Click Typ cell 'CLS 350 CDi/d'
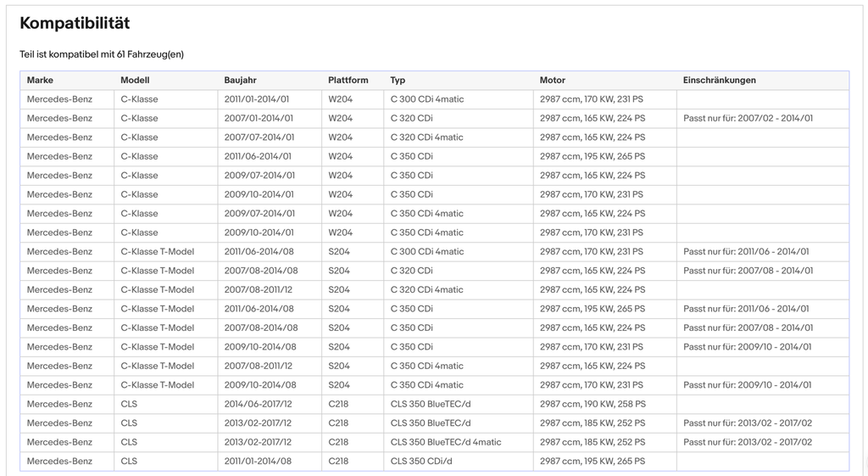The height and width of the screenshot is (476, 868). 421,461
